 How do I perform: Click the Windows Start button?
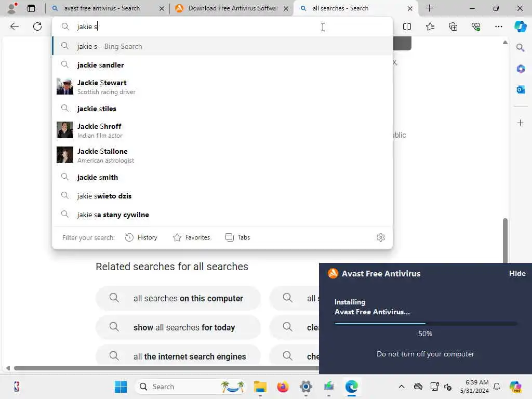point(121,387)
